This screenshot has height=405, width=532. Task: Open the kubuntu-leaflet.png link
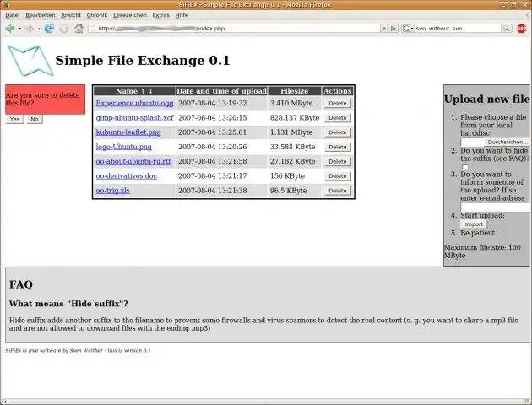tap(128, 132)
